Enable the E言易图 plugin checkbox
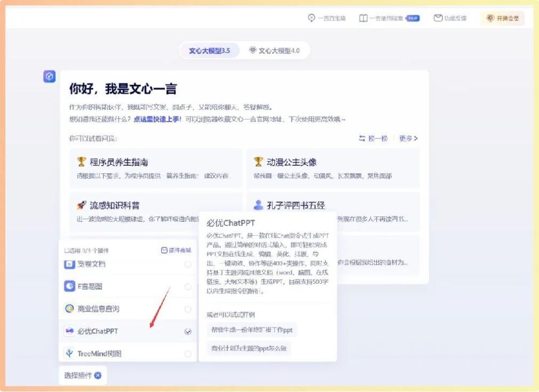539x392 pixels. point(188,286)
